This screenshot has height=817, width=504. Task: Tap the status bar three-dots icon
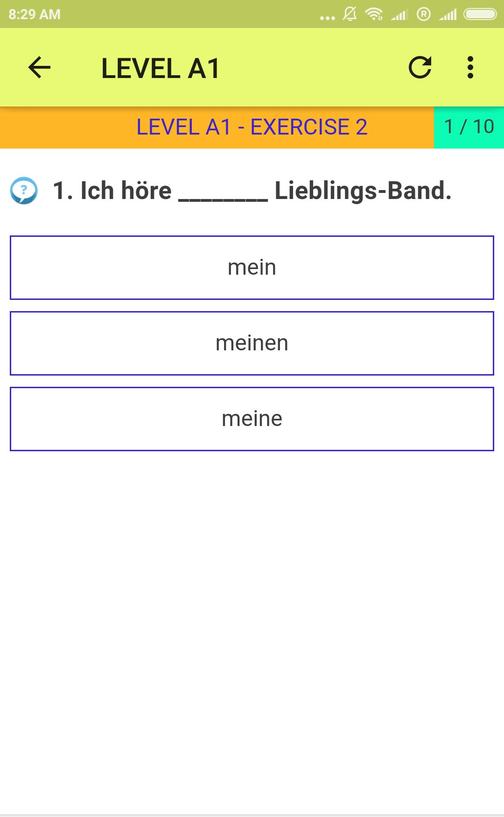328,18
